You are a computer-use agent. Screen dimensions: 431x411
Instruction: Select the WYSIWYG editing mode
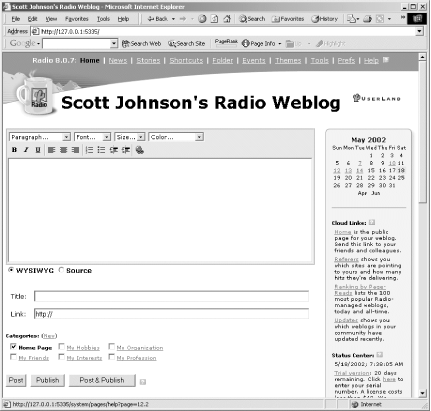click(x=11, y=270)
